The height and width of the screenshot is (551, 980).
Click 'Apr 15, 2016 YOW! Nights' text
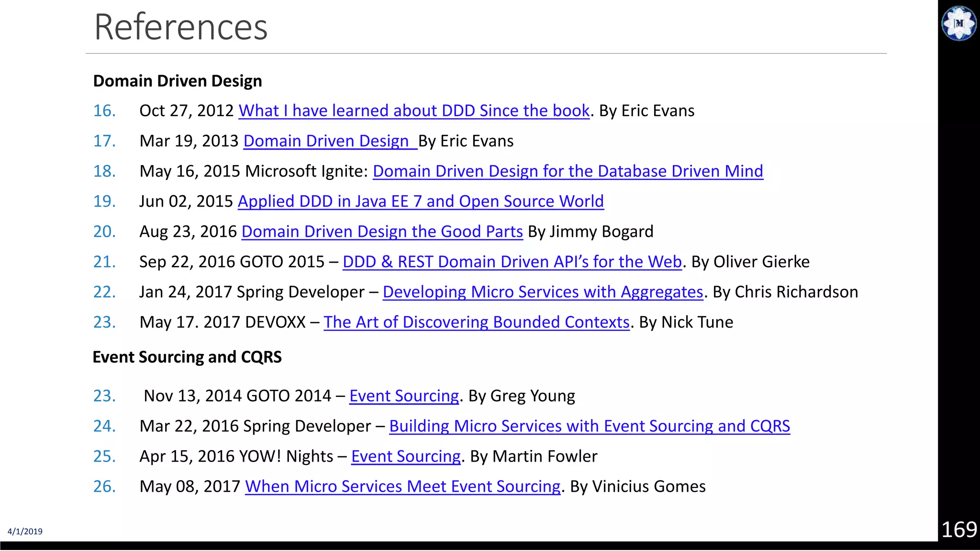click(236, 456)
